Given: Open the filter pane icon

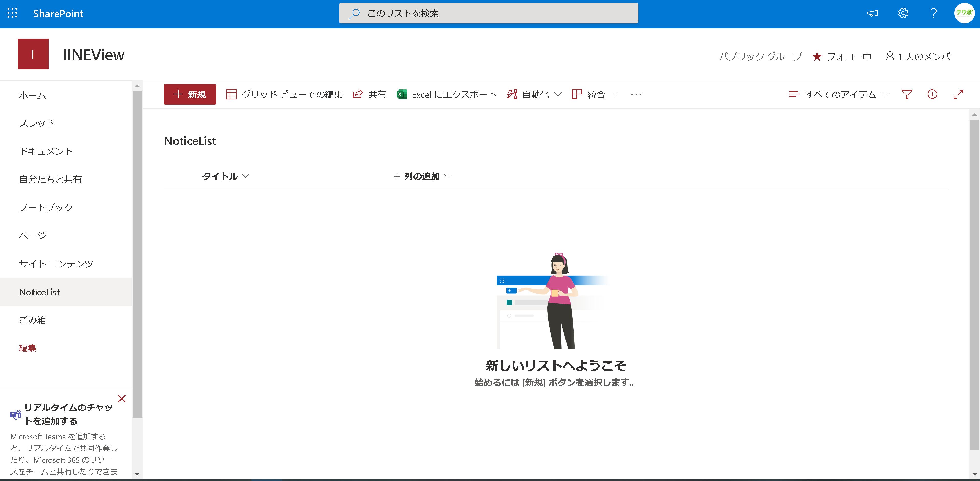Looking at the screenshot, I should point(907,94).
